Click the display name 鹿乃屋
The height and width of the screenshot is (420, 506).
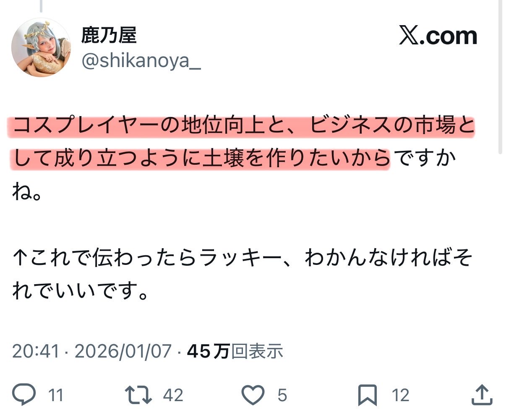click(109, 35)
